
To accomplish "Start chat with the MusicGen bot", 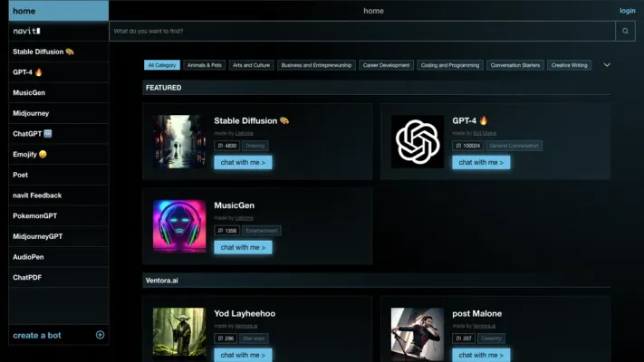I will tap(243, 247).
